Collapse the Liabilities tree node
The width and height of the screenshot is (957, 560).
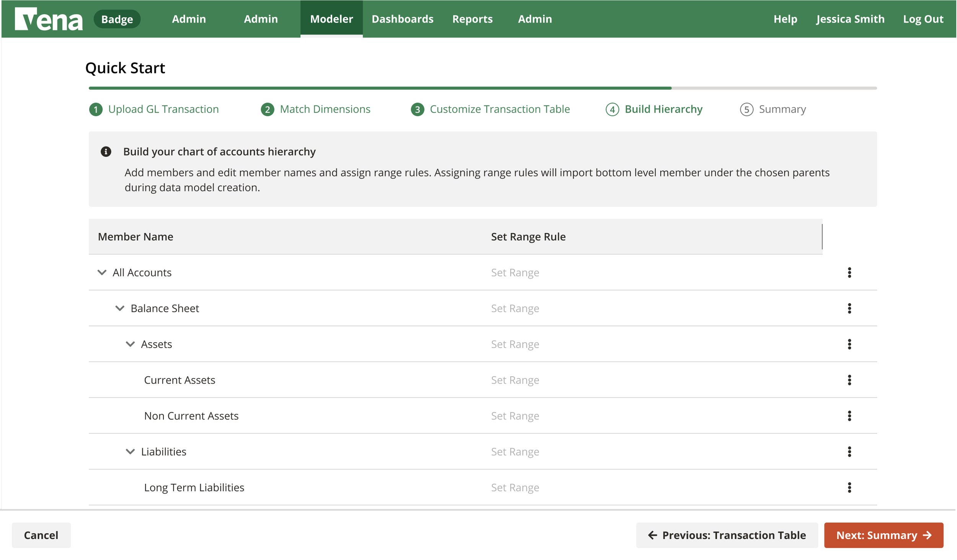point(129,451)
